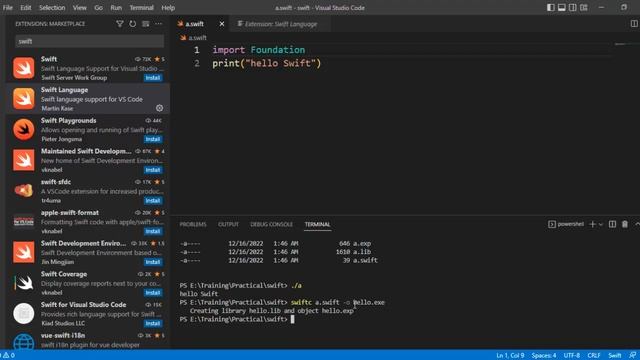Open swift-sfdc extension icon thumbnail

tap(24, 191)
